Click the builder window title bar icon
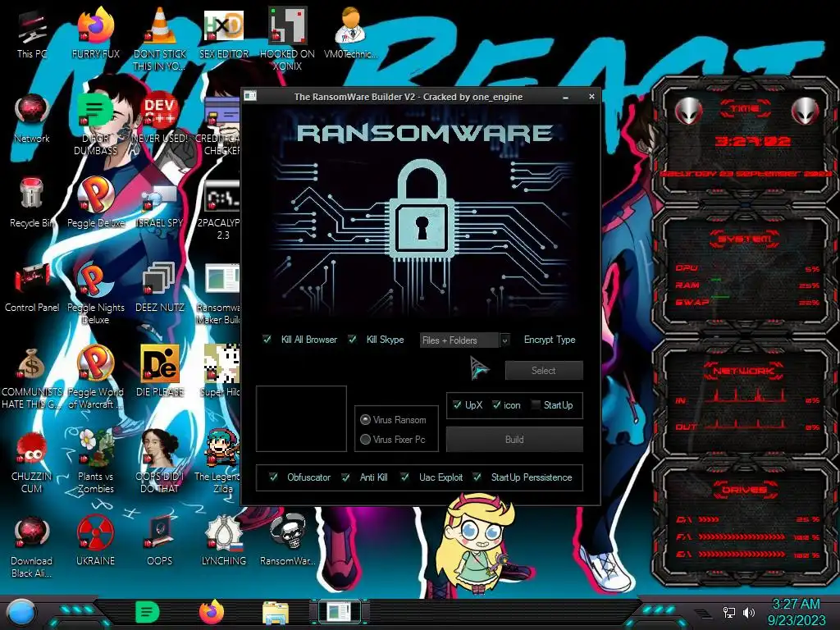 250,96
